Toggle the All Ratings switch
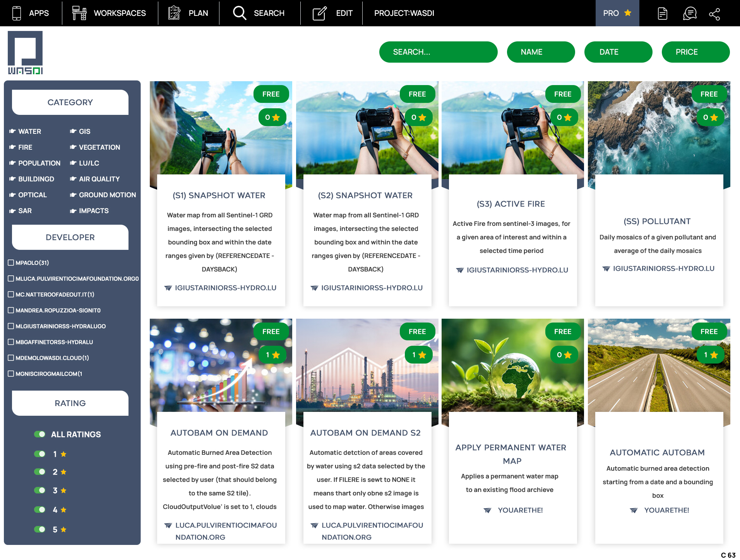Screen dimensions: 740x560 tap(39, 434)
